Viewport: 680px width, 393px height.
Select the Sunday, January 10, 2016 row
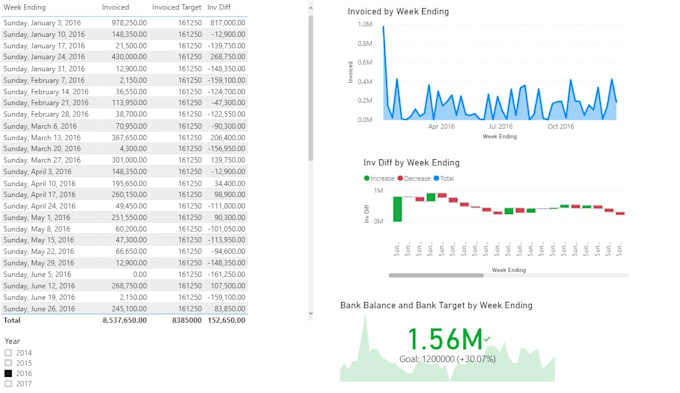(x=124, y=34)
